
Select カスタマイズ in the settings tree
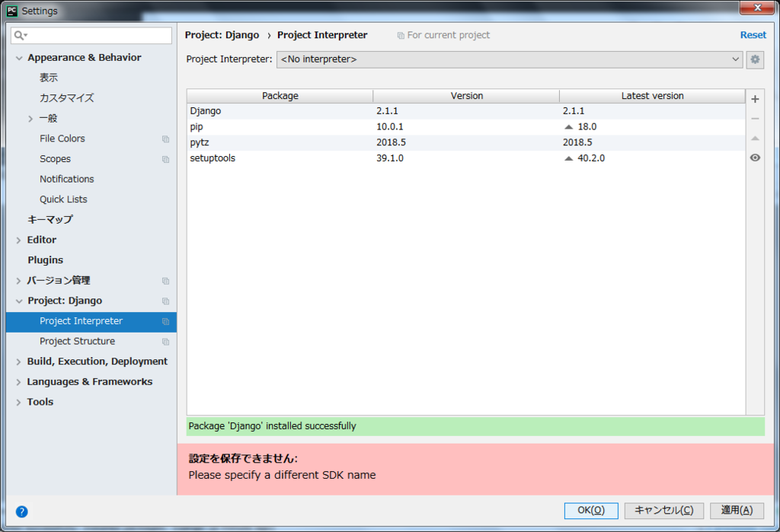pyautogui.click(x=67, y=98)
